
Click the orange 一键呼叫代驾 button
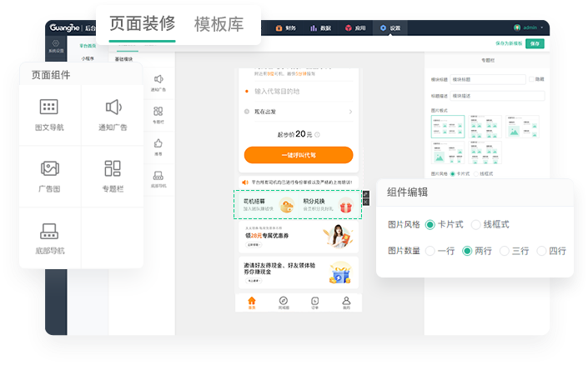[x=299, y=155]
